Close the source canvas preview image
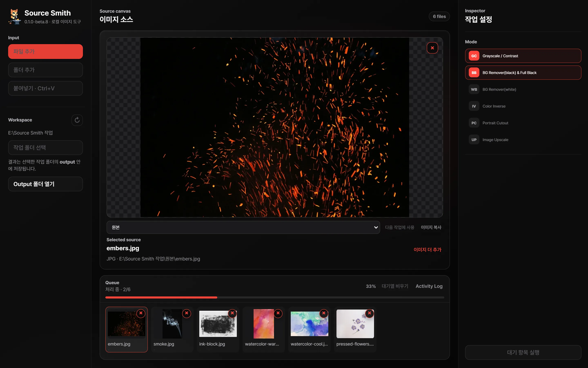588x368 pixels. point(432,48)
